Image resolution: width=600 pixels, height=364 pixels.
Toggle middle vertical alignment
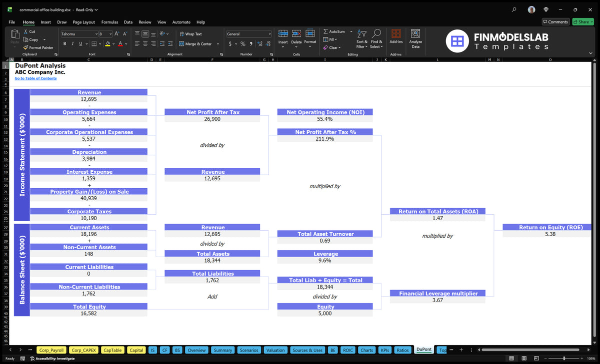tap(145, 34)
